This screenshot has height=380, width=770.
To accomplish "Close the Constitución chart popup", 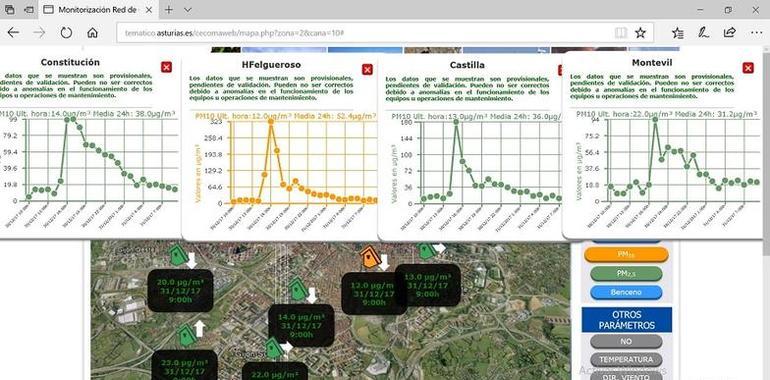I will (166, 67).
